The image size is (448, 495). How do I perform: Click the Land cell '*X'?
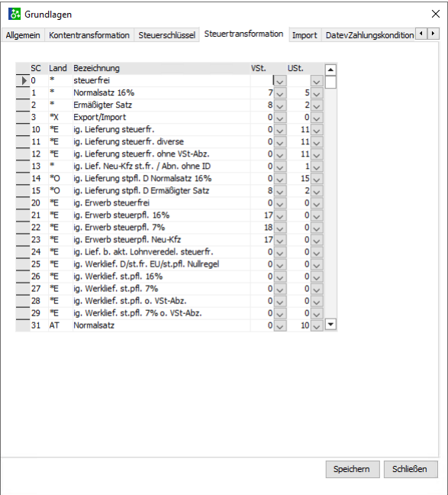60,118
